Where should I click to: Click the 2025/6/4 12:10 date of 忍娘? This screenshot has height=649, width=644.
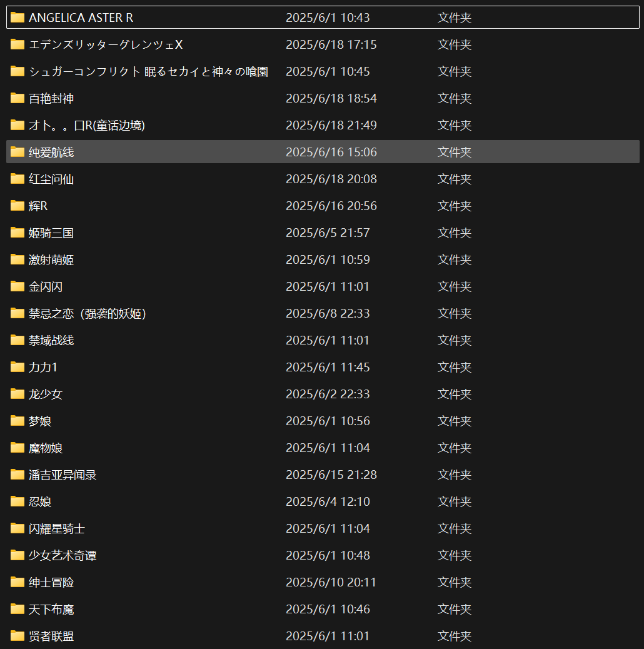click(328, 501)
